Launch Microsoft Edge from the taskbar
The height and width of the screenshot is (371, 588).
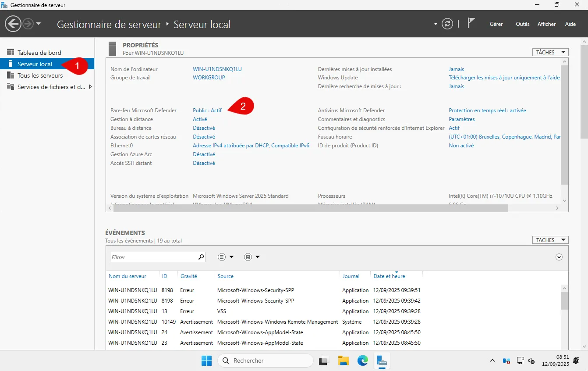[x=362, y=360]
